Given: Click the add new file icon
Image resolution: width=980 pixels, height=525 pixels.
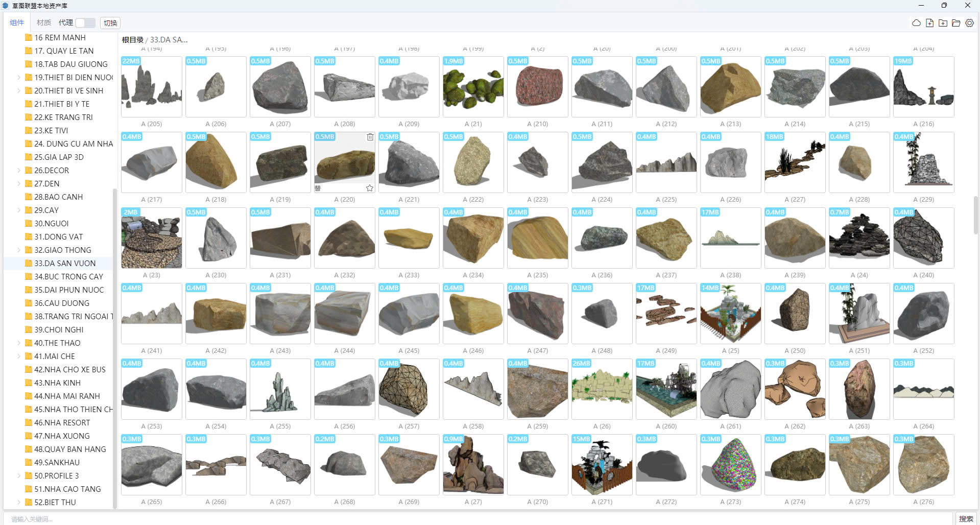Looking at the screenshot, I should pyautogui.click(x=929, y=23).
